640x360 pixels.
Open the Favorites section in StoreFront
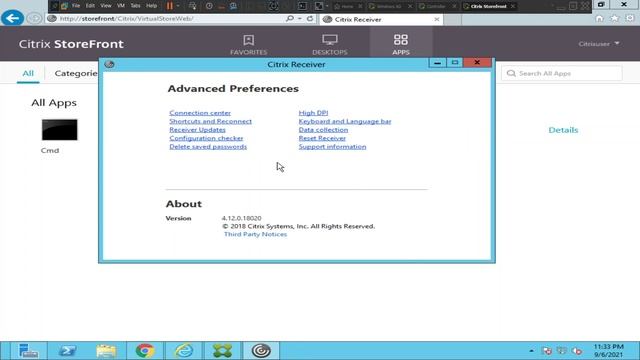pyautogui.click(x=249, y=44)
